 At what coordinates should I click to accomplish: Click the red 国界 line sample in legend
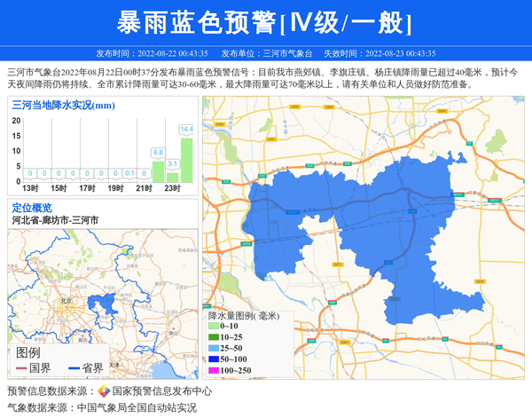[x=21, y=368]
